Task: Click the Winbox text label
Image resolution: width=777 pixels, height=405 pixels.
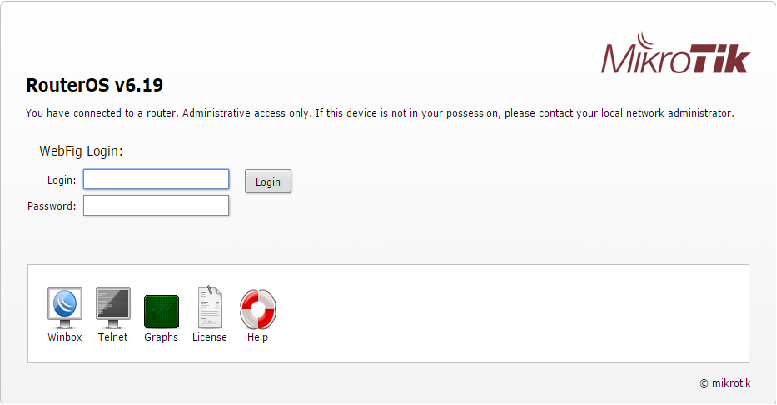Action: pos(64,337)
